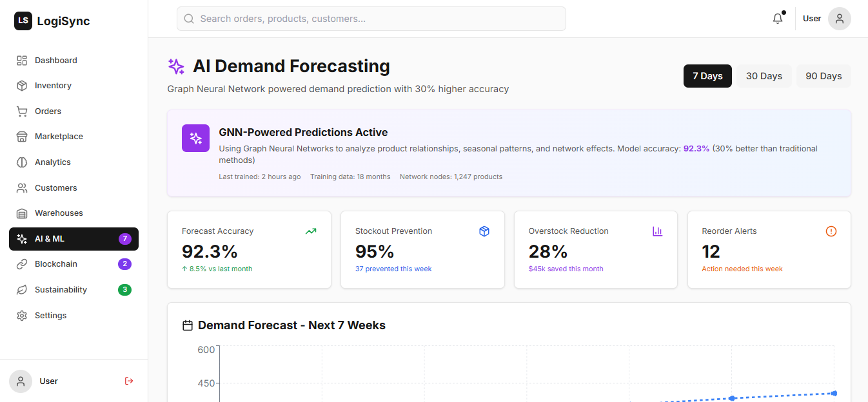Click the last forecast data point on chart

tap(834, 393)
